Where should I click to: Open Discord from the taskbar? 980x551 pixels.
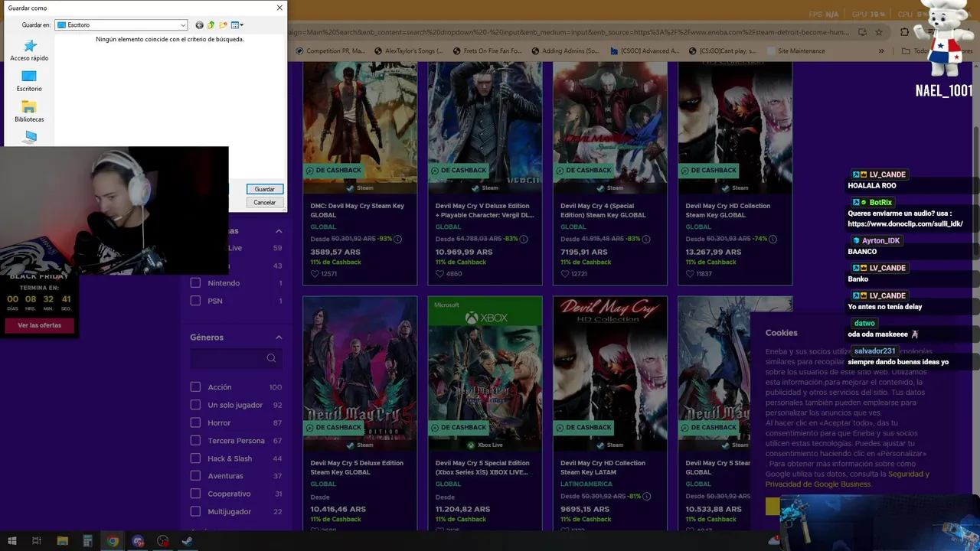[x=138, y=541]
